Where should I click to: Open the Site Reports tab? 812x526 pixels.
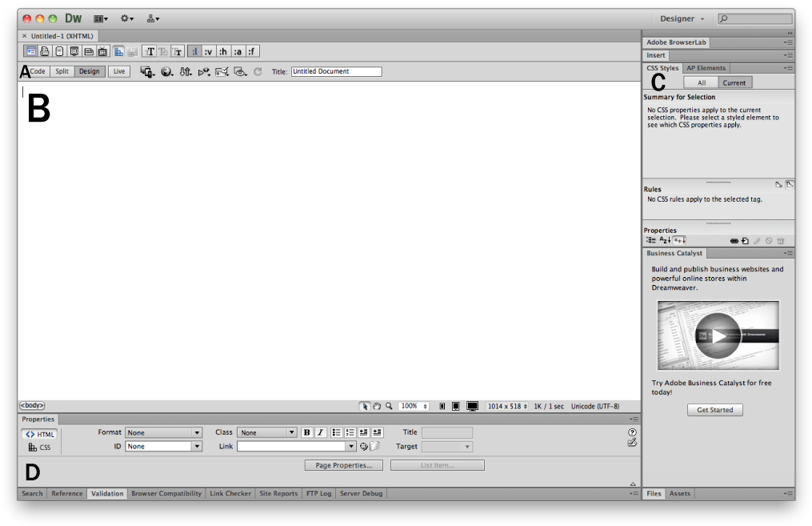coord(278,493)
